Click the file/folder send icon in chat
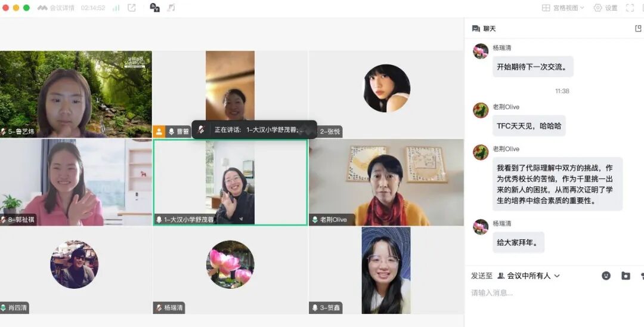Image resolution: width=644 pixels, height=327 pixels. (626, 276)
